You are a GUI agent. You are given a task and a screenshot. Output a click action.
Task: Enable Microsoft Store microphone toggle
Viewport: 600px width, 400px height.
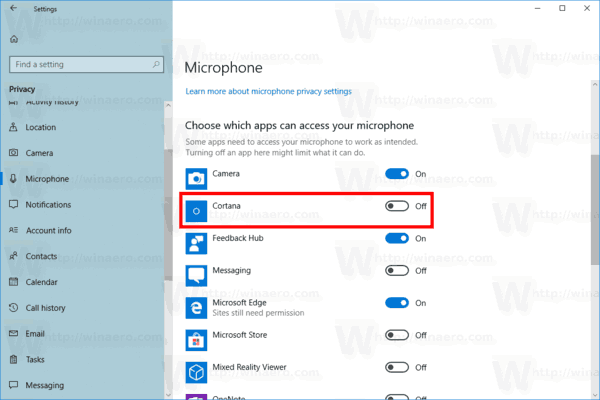point(397,335)
